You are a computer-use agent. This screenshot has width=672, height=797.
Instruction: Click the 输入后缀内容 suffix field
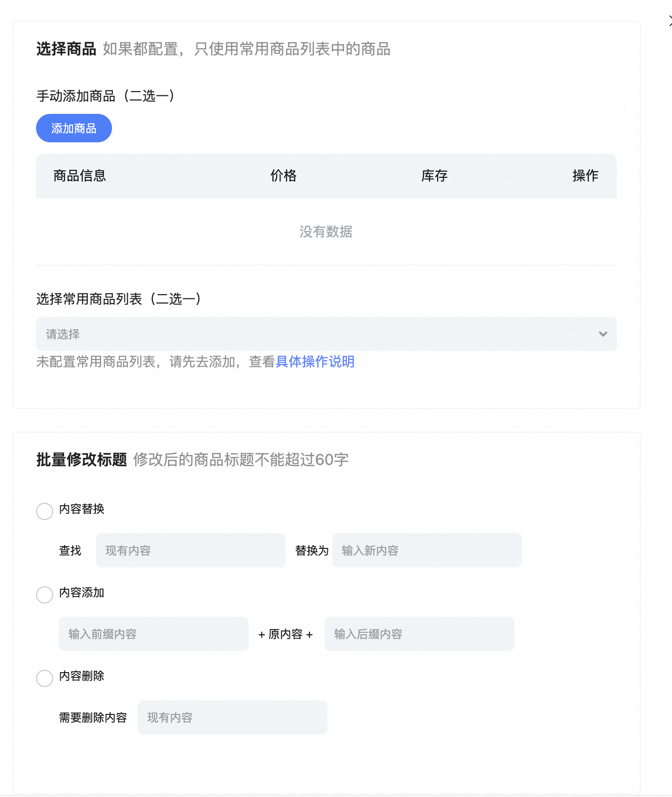[419, 634]
